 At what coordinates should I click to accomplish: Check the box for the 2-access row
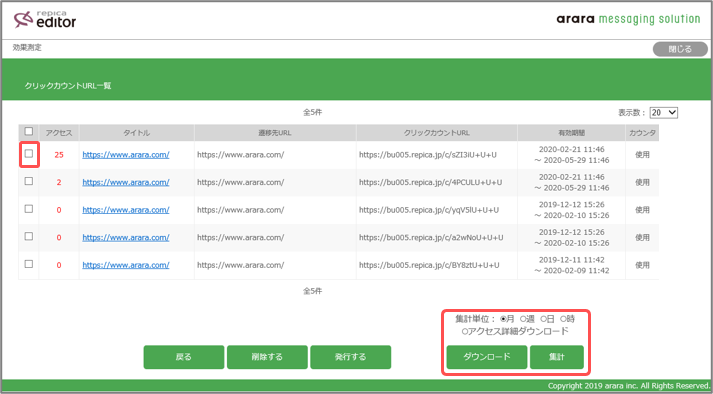coord(29,181)
